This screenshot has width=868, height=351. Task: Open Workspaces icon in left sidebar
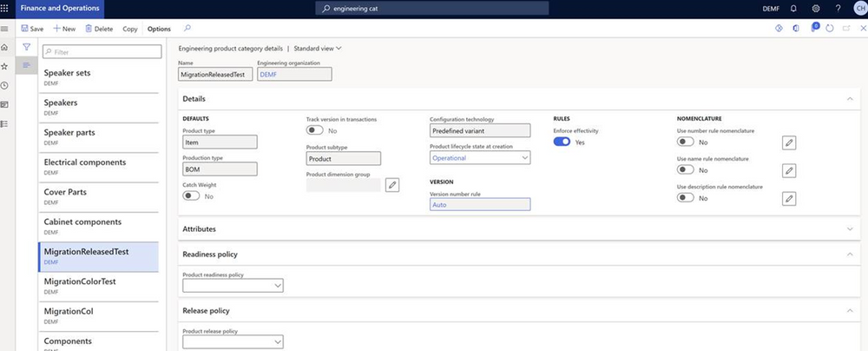pos(4,104)
